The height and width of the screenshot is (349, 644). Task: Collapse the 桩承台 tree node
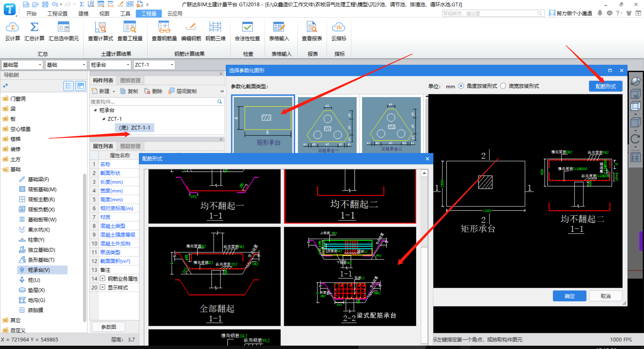click(95, 110)
